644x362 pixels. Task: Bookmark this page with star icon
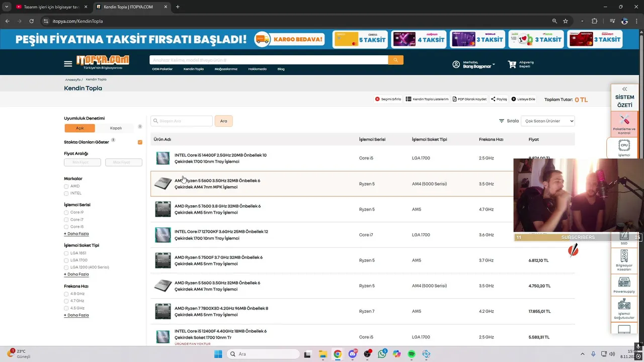(566, 21)
